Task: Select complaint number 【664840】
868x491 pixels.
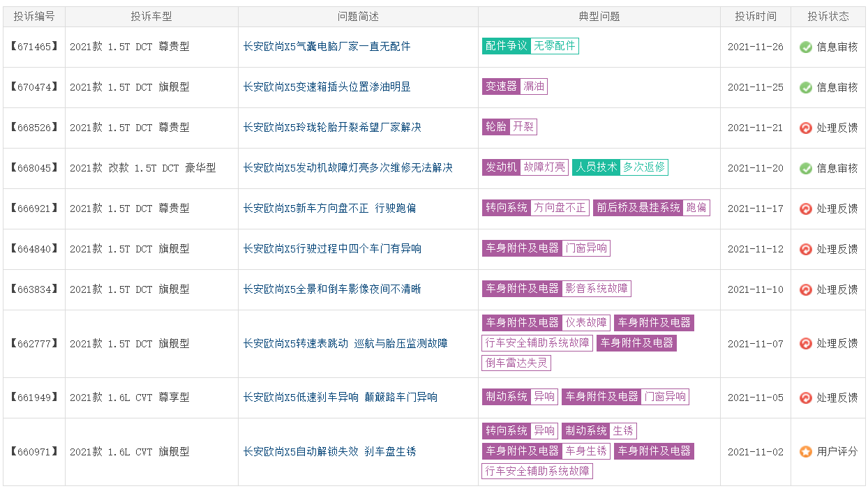Action: (x=34, y=249)
